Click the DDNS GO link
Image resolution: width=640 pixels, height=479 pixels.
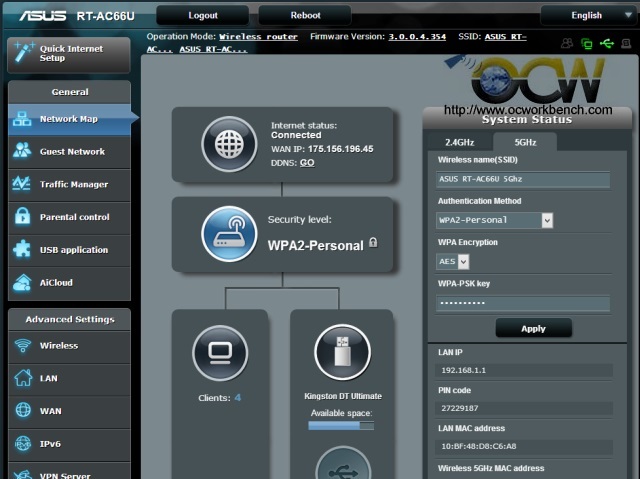coord(307,163)
